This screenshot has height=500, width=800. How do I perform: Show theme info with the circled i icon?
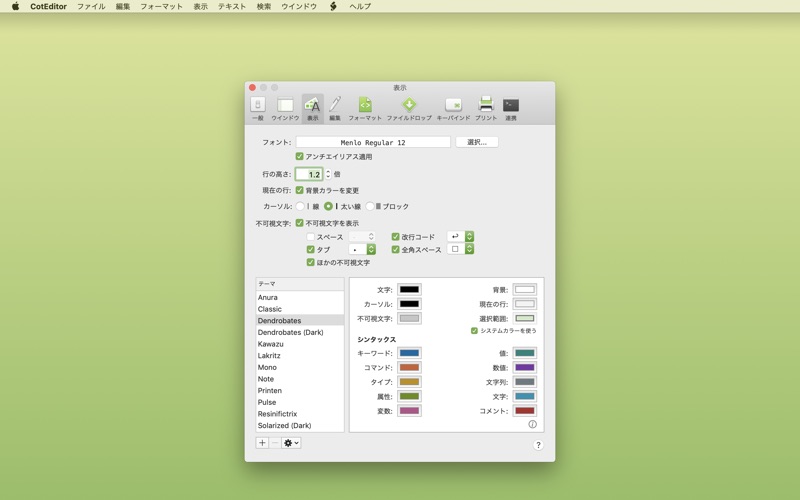coord(532,424)
